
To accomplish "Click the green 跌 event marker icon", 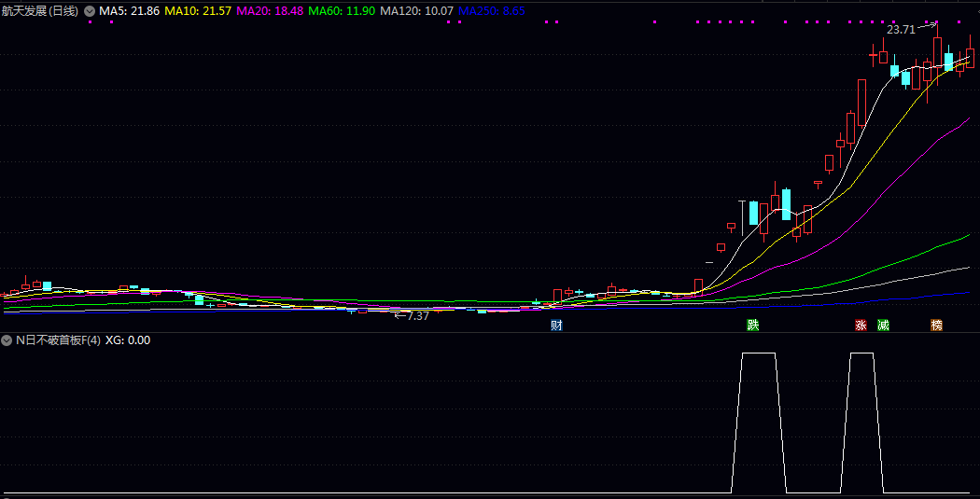I will [x=752, y=325].
